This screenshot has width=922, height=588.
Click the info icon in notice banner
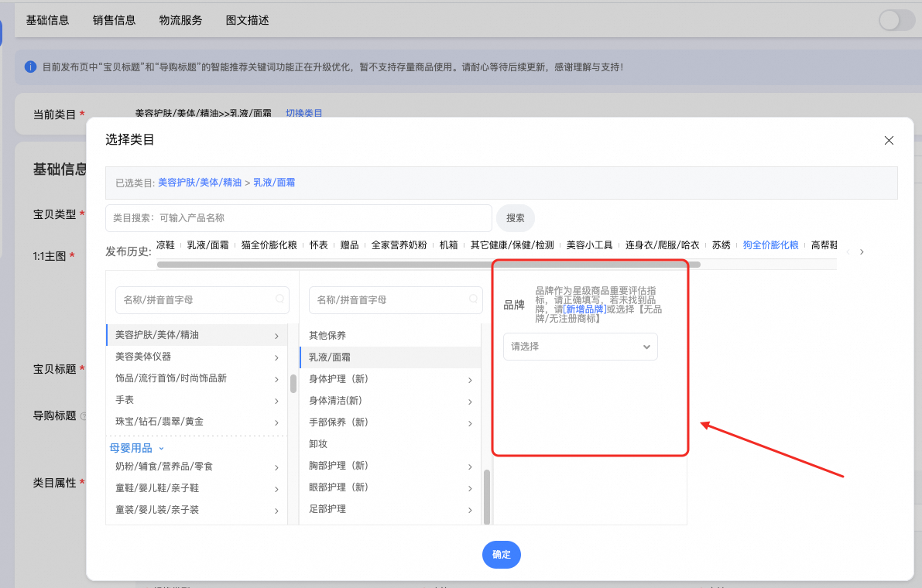tap(30, 67)
